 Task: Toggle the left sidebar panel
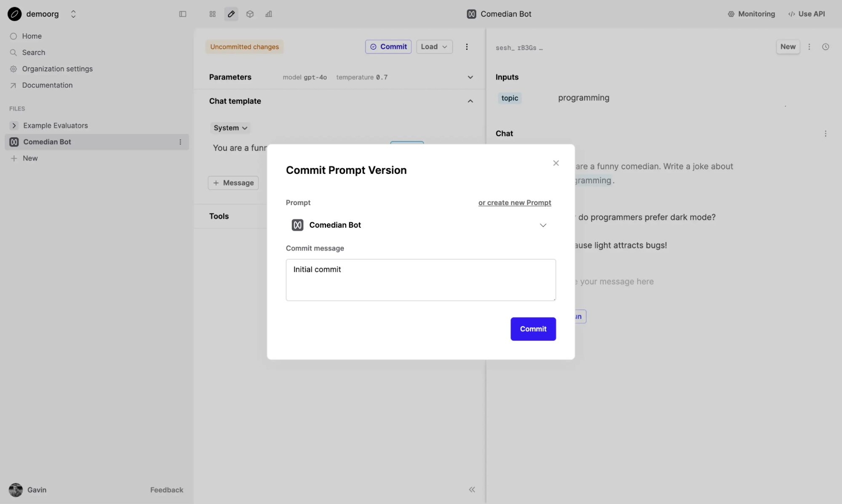point(182,14)
